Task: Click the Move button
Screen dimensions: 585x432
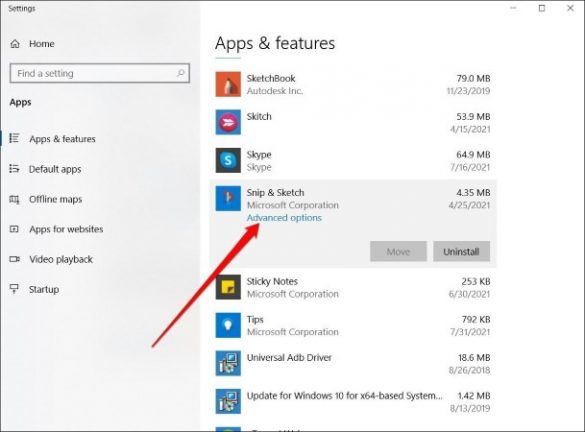Action: pos(398,251)
